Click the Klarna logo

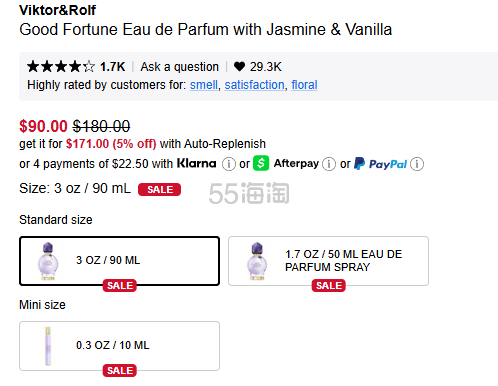tap(196, 163)
